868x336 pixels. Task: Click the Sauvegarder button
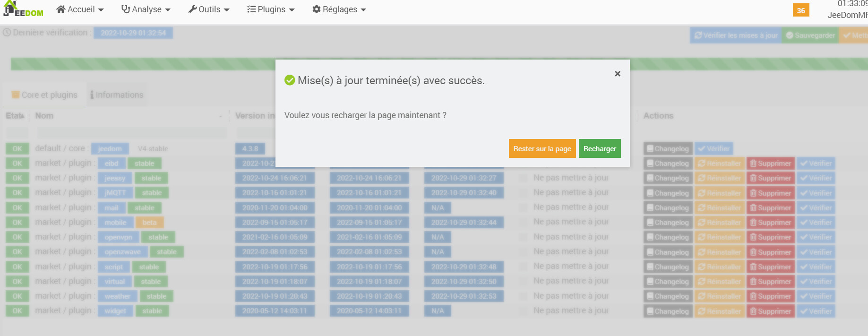[810, 35]
